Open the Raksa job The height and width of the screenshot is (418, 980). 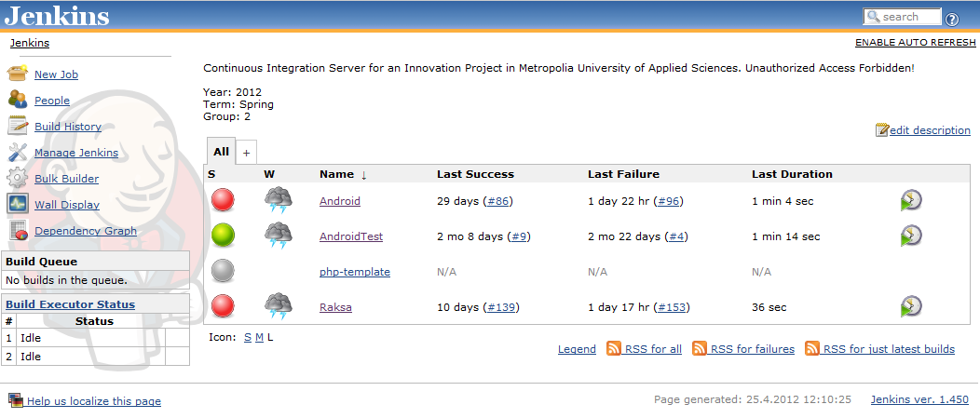pos(335,307)
